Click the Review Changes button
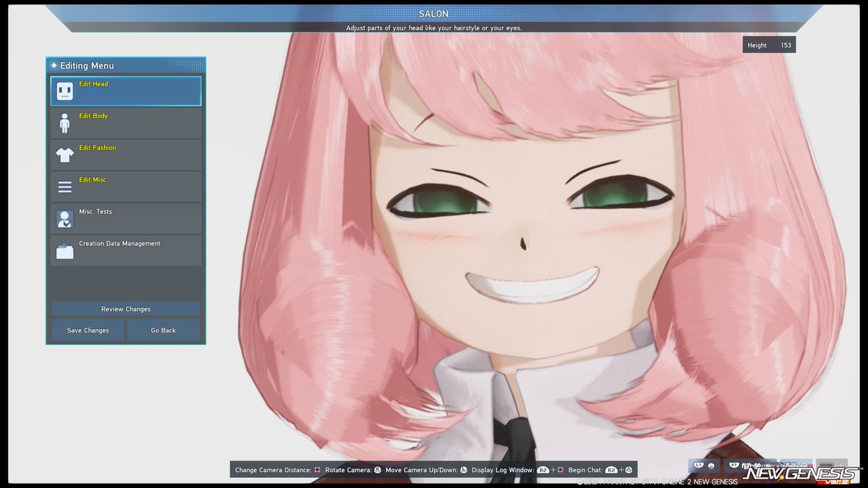Screen dimensions: 868x488 [126, 309]
